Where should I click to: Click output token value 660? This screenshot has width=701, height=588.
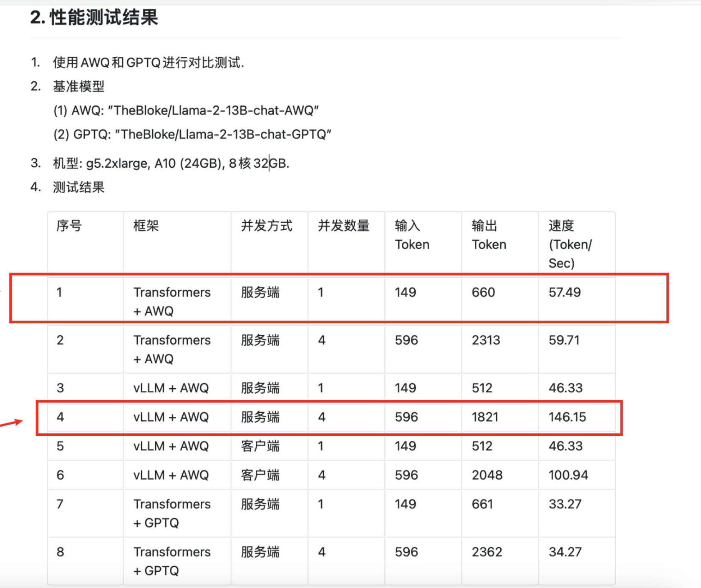483,292
